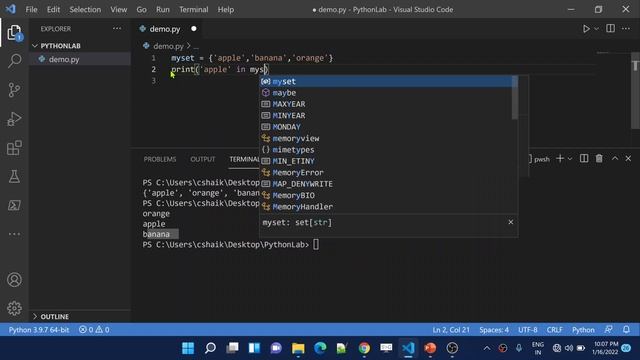Image resolution: width=640 pixels, height=360 pixels.
Task: Open the PowerShell terminal icon in activity bar
Action: coord(14,205)
